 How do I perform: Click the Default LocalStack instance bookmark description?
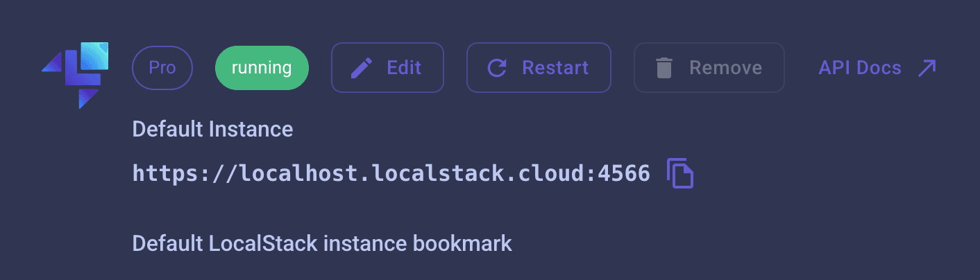pos(322,244)
